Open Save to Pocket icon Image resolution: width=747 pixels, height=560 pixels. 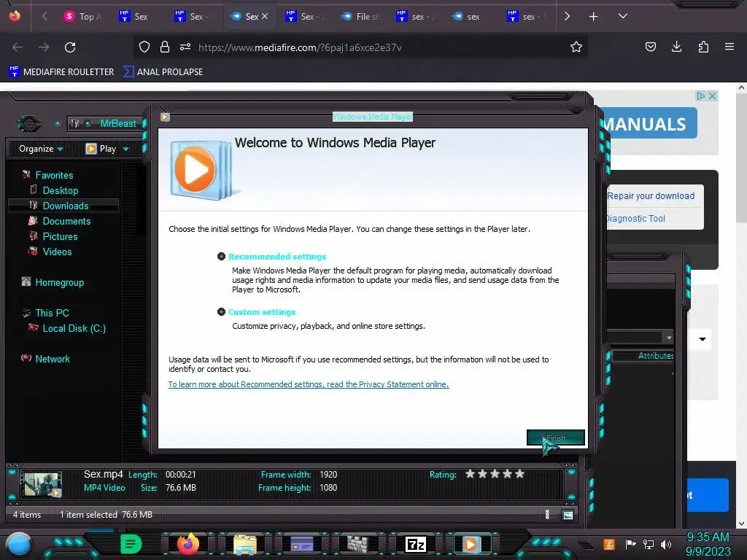coord(650,47)
